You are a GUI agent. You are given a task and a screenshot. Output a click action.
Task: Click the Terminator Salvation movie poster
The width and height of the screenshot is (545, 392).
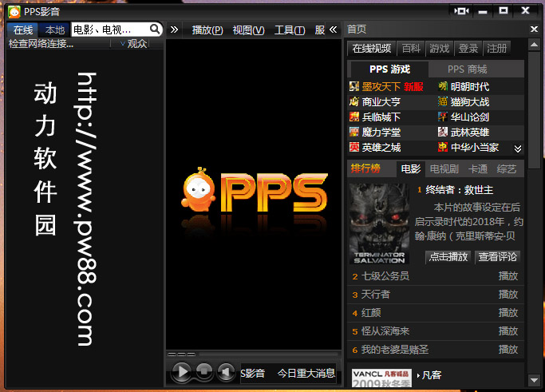[x=379, y=224]
